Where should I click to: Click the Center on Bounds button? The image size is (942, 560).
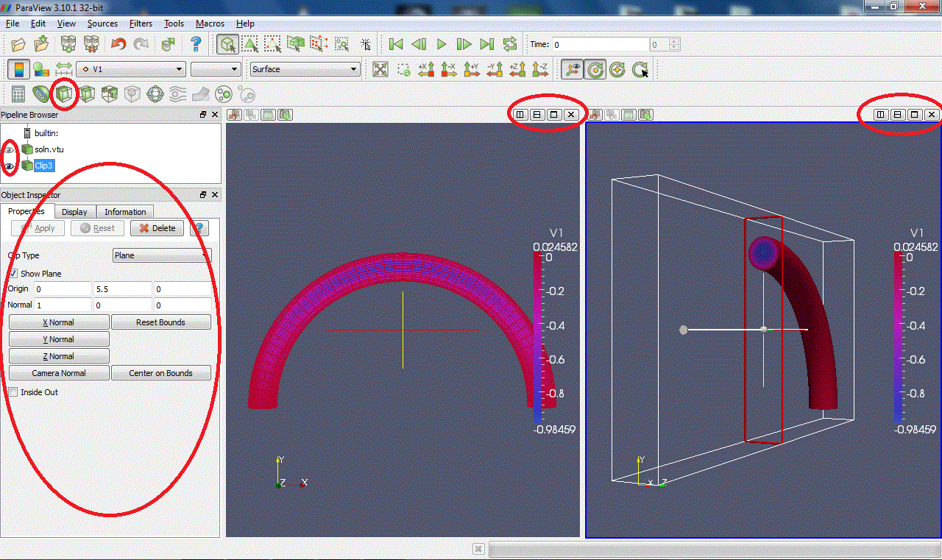[160, 373]
